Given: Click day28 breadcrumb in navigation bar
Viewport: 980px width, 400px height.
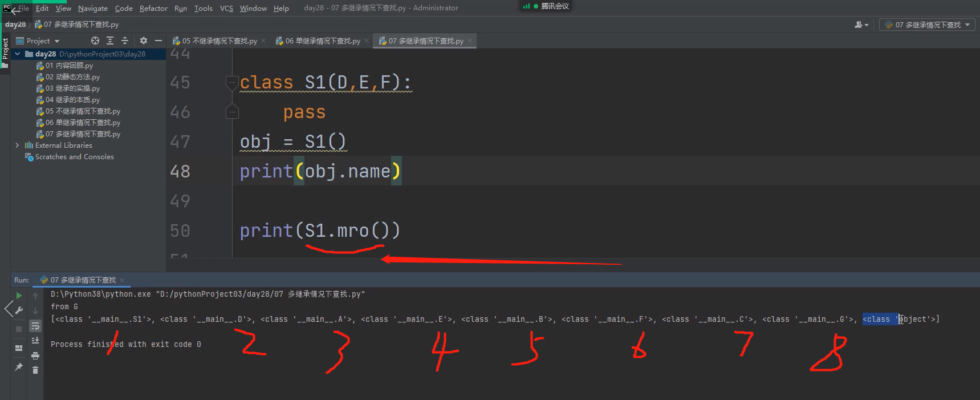Looking at the screenshot, I should tap(15, 25).
